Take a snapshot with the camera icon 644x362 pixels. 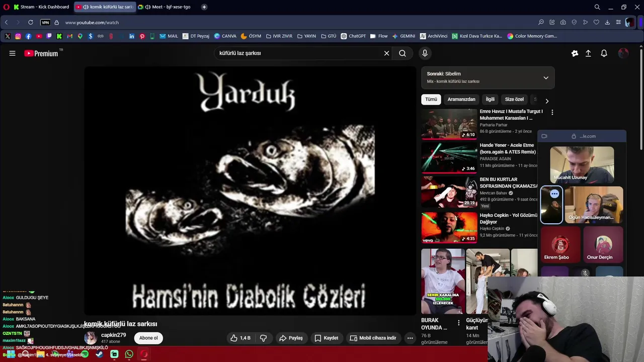(563, 22)
